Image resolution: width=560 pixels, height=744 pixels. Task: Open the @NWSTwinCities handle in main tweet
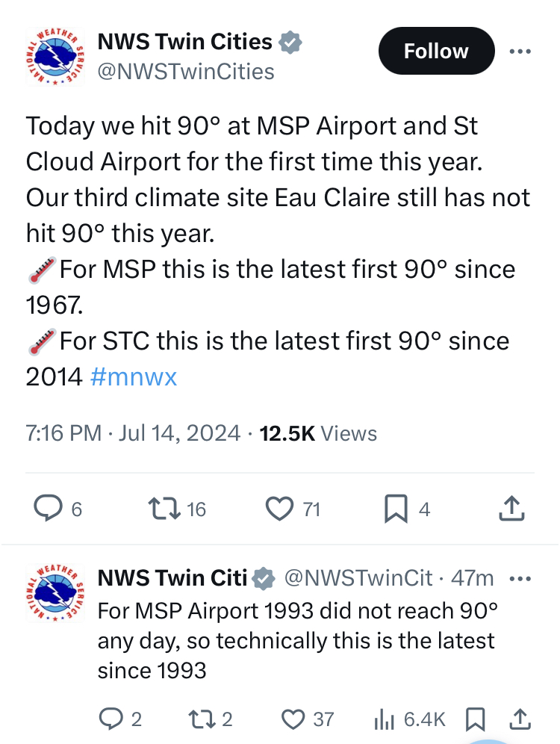(x=186, y=71)
